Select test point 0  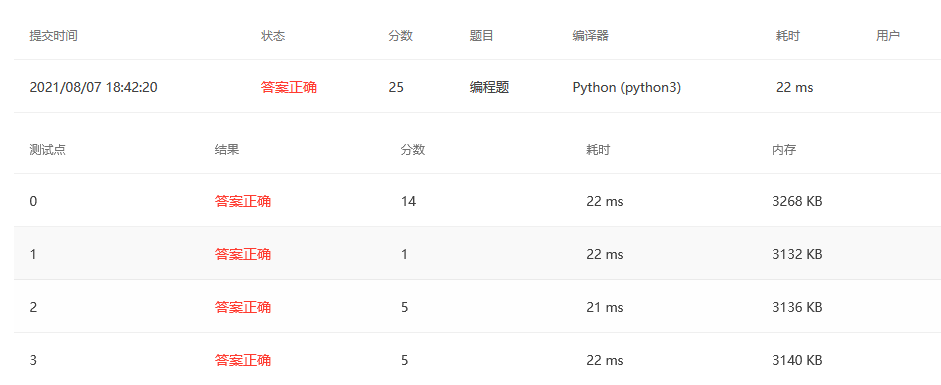click(x=33, y=201)
